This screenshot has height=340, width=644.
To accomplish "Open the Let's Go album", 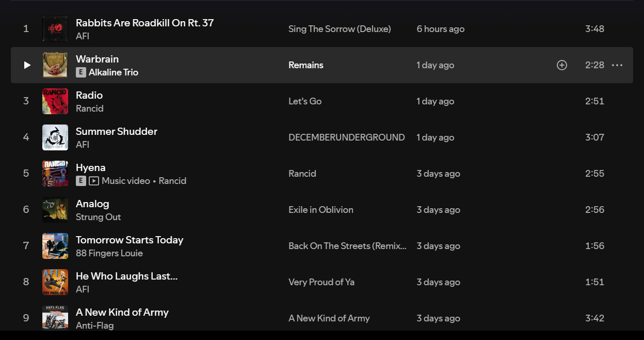I will [305, 101].
